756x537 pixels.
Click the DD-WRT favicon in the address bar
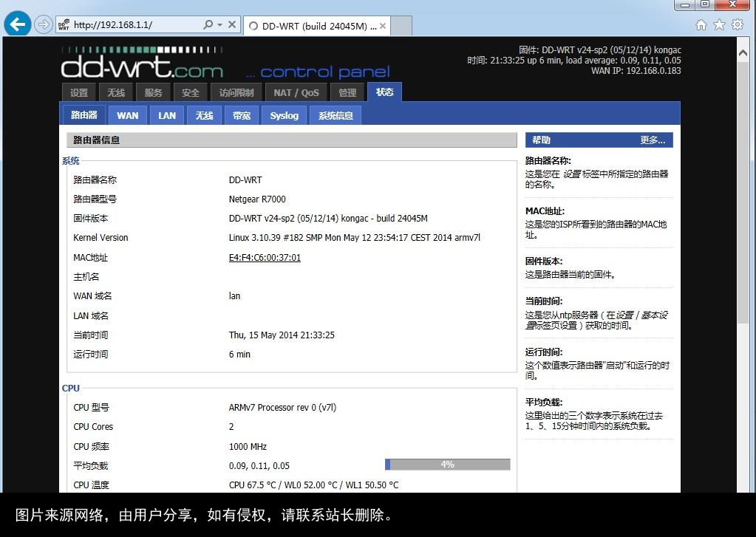point(65,24)
